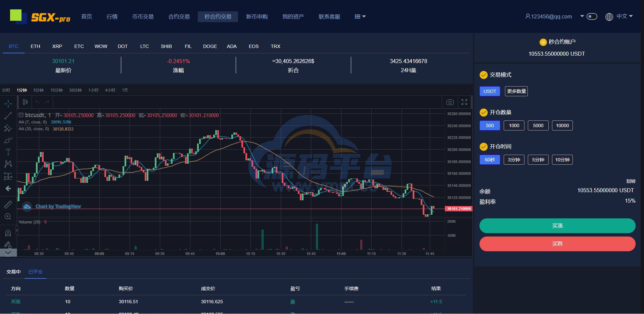The width and height of the screenshot is (644, 314).
Task: Toggle the magnet mode icon
Action: pos(8,233)
